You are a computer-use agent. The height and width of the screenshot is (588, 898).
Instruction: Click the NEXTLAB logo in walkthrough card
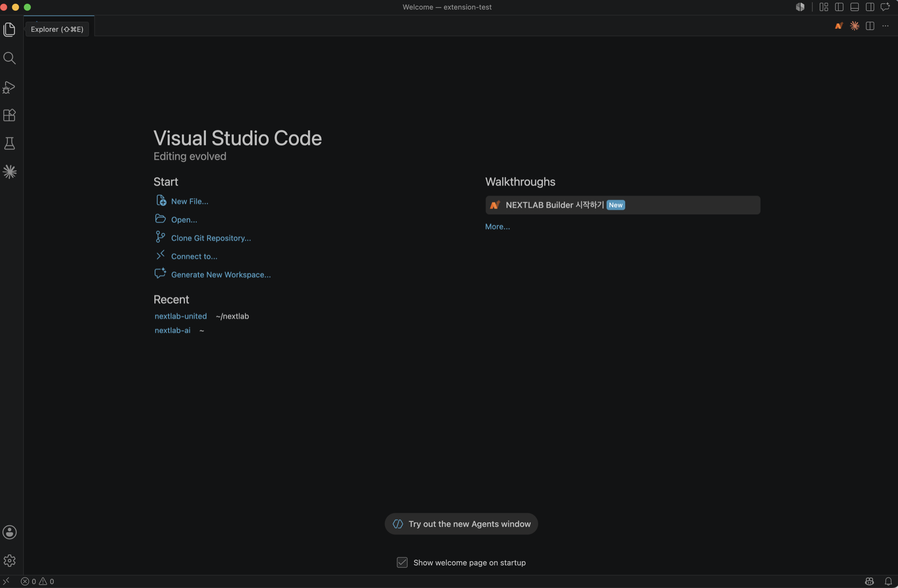[494, 205]
